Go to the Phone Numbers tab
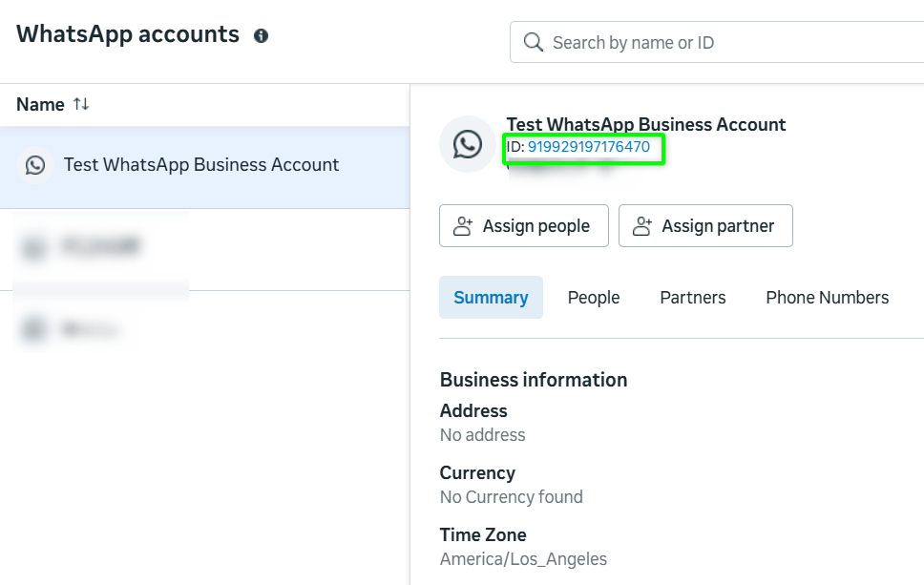The width and height of the screenshot is (924, 585). coord(827,298)
